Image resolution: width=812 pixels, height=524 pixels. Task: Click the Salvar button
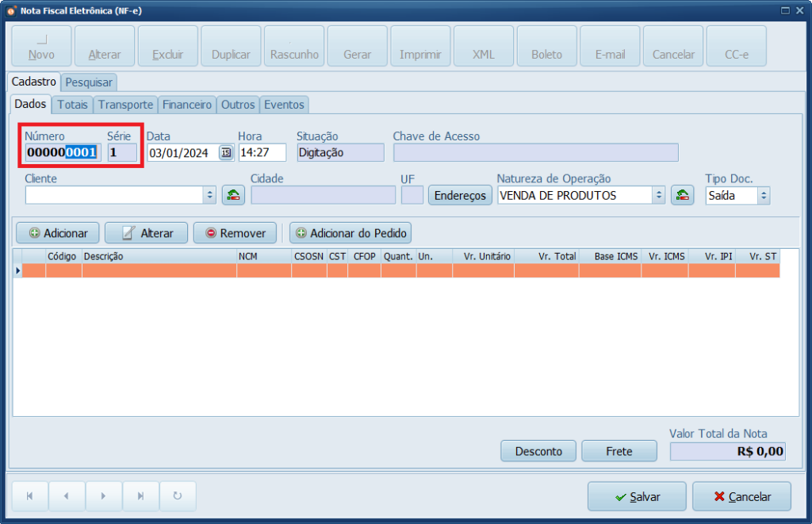coord(637,496)
